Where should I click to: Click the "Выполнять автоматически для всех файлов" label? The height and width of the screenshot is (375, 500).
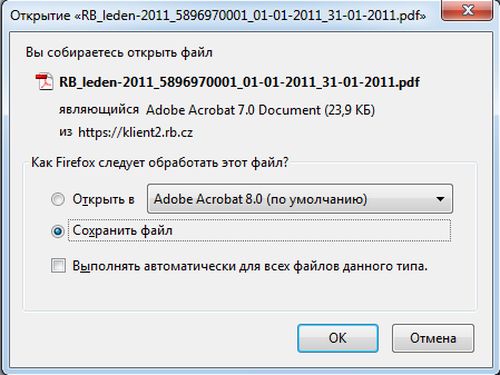pyautogui.click(x=250, y=266)
